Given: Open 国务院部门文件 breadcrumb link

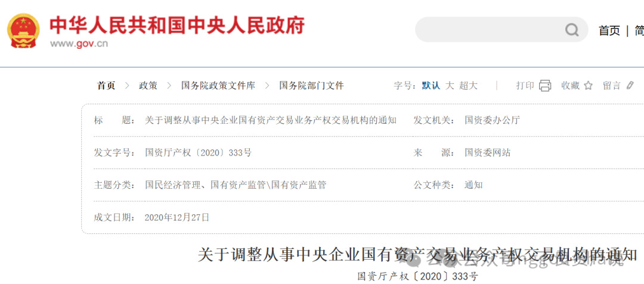Looking at the screenshot, I should tap(311, 86).
